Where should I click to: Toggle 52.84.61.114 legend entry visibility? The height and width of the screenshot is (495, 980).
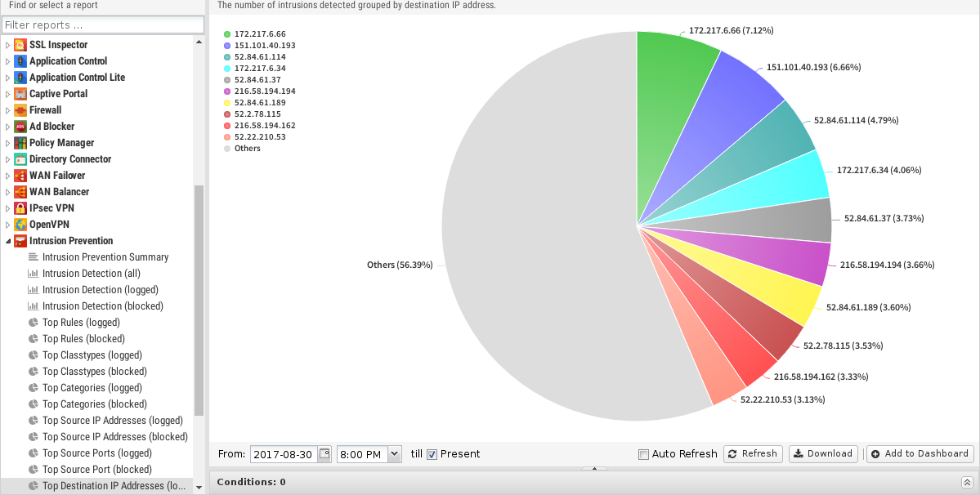[x=254, y=57]
